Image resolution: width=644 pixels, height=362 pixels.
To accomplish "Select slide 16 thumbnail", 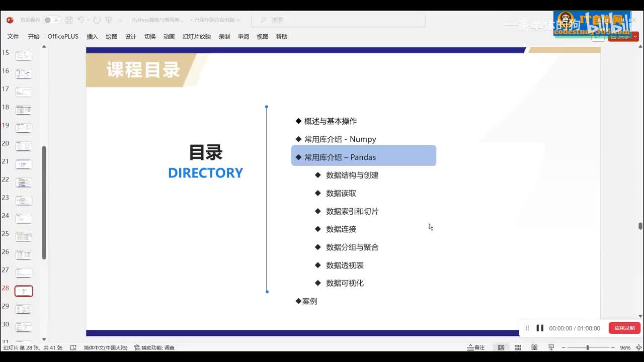I will [24, 74].
